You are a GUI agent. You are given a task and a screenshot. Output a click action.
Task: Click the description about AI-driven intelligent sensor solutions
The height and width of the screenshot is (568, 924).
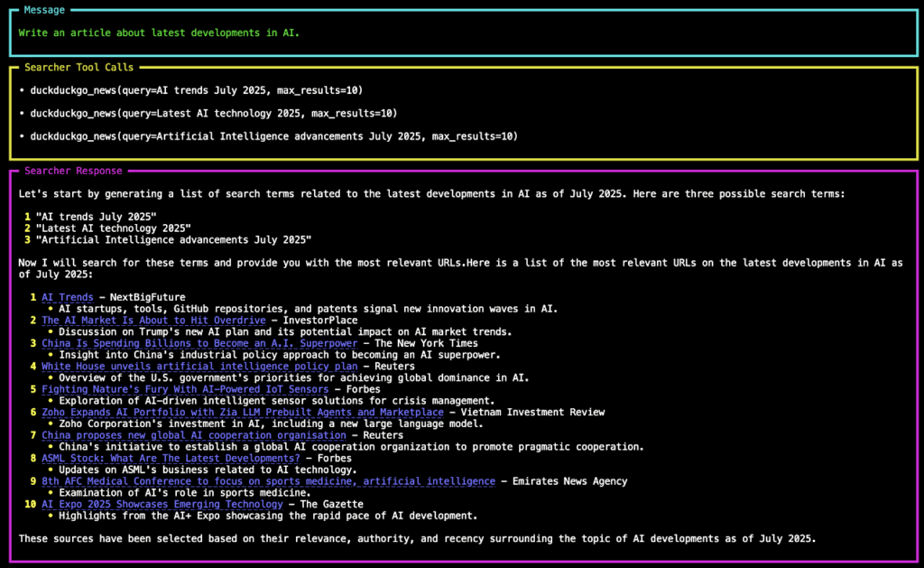(276, 401)
